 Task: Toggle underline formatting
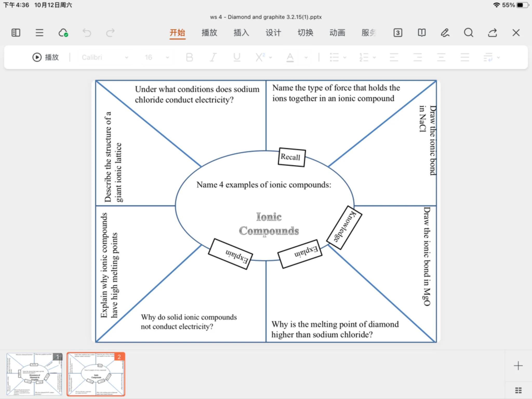point(237,57)
